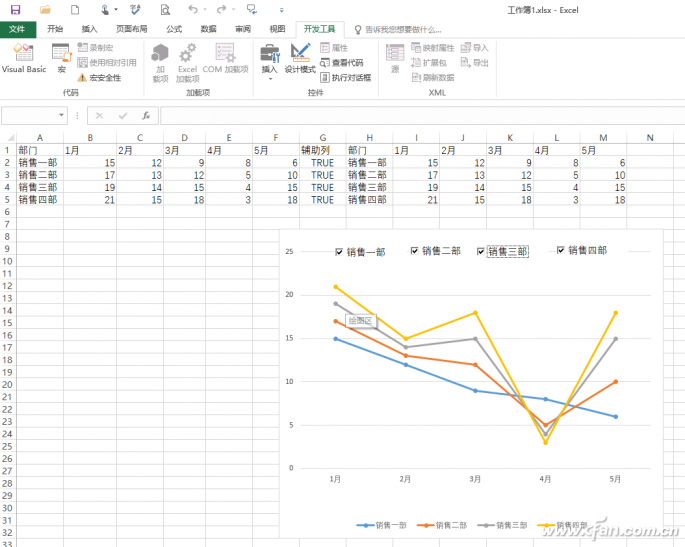Click 执行对话框 run dialog
The image size is (685, 547).
pyautogui.click(x=346, y=78)
